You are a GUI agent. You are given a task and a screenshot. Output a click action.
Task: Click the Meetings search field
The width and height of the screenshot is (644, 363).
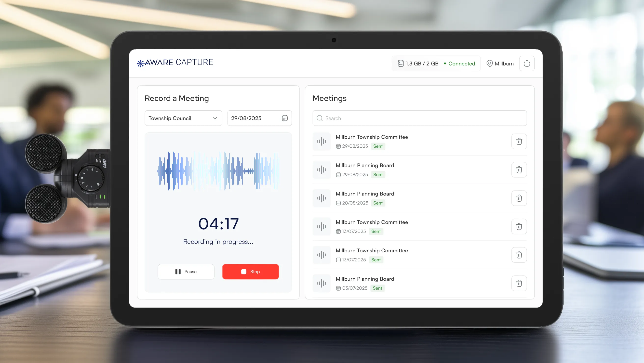419,118
